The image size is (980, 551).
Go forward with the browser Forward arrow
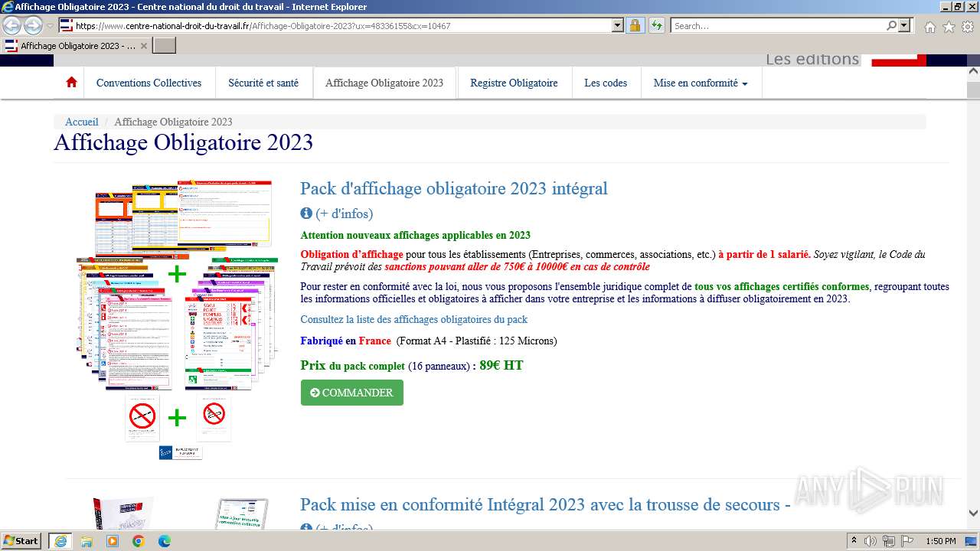(x=33, y=25)
